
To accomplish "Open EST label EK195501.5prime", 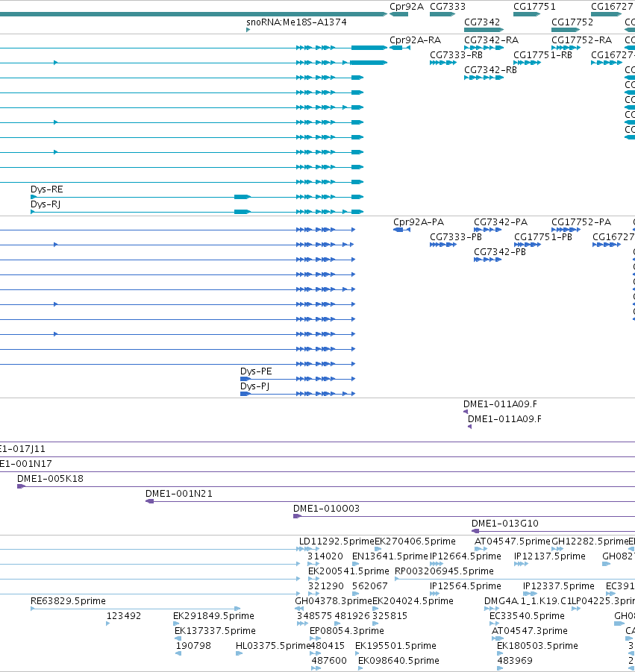I will [395, 646].
